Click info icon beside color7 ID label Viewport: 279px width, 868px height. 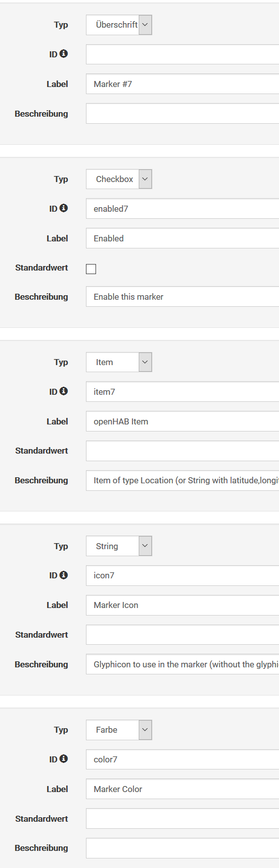click(64, 759)
